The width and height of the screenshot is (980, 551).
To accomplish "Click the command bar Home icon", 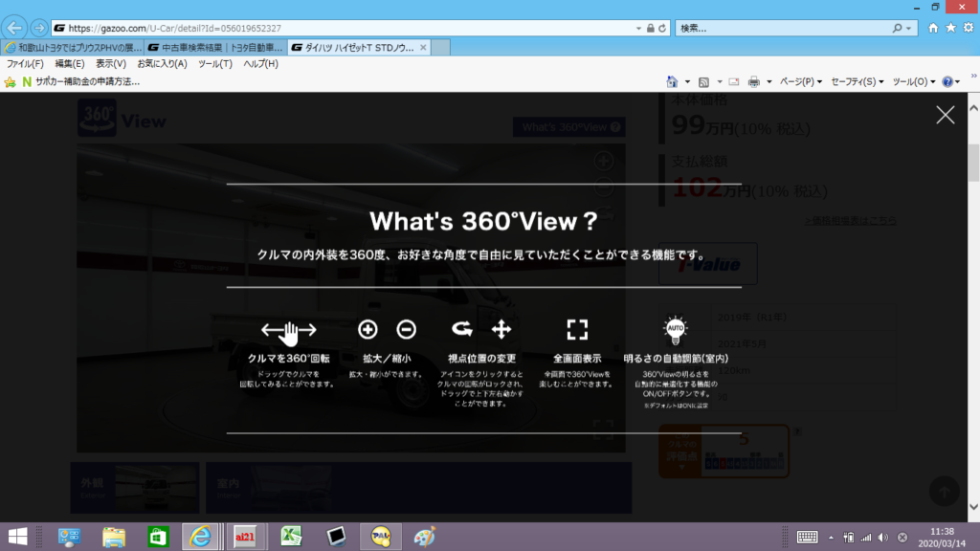I will pyautogui.click(x=672, y=82).
